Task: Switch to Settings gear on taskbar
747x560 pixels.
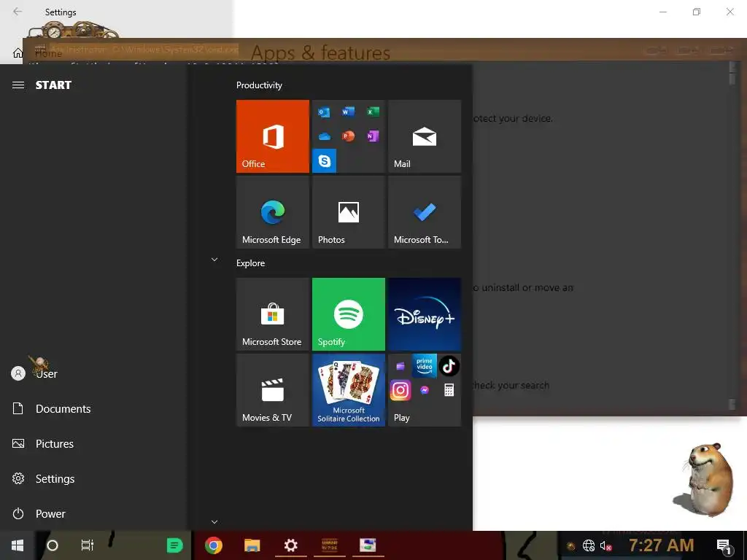Action: click(x=290, y=545)
